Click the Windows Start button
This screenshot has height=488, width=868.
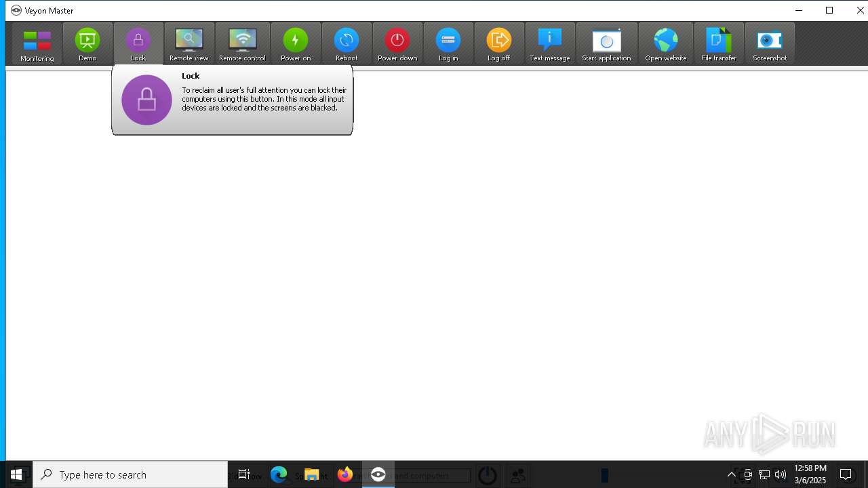pos(16,474)
